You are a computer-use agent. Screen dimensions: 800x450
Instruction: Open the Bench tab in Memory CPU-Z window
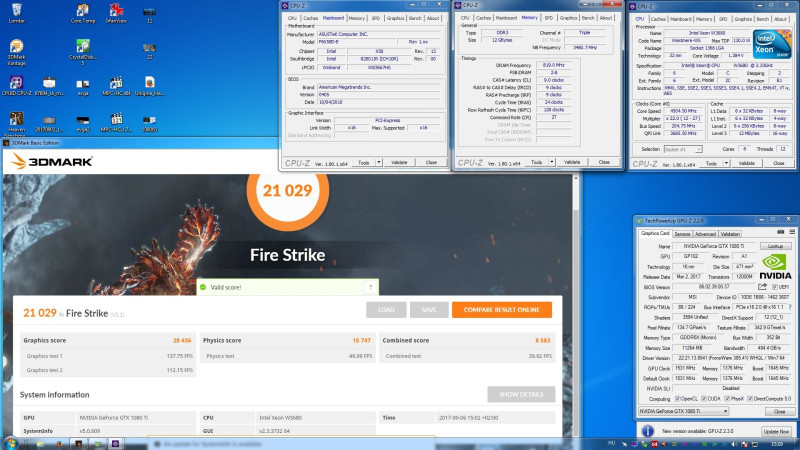(588, 18)
